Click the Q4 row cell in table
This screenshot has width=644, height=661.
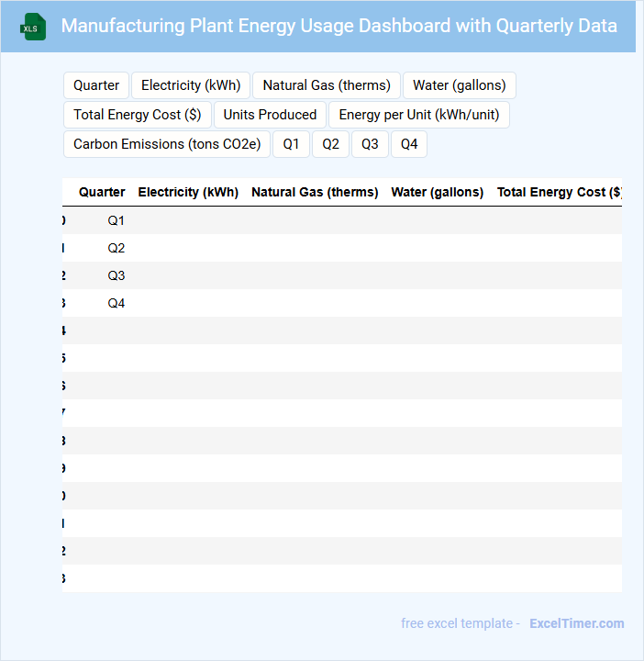coord(116,303)
